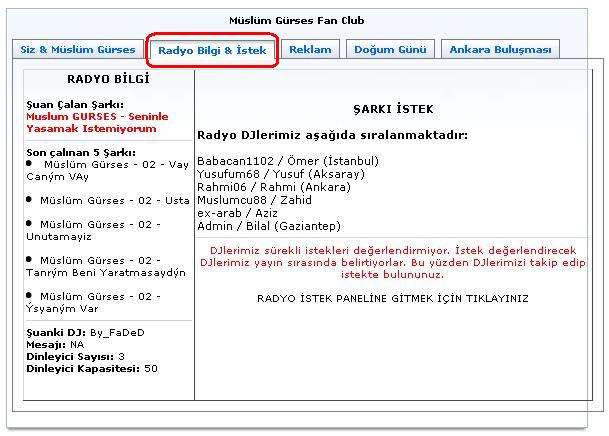Click the Dinleyici Sayısı 3 line
Image resolution: width=609 pixels, height=436 pixels.
coord(75,357)
